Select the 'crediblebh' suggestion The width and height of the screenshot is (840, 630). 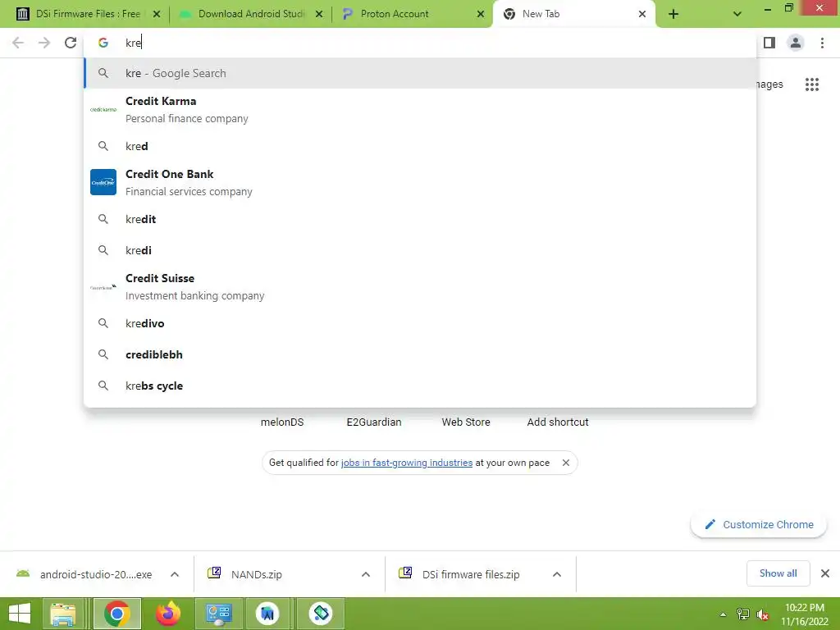[x=420, y=354]
